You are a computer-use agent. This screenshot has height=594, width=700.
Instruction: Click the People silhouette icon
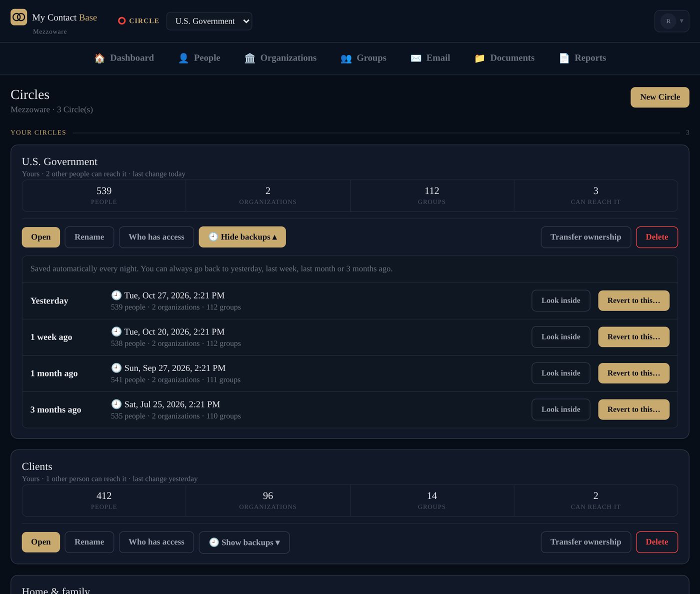(183, 58)
